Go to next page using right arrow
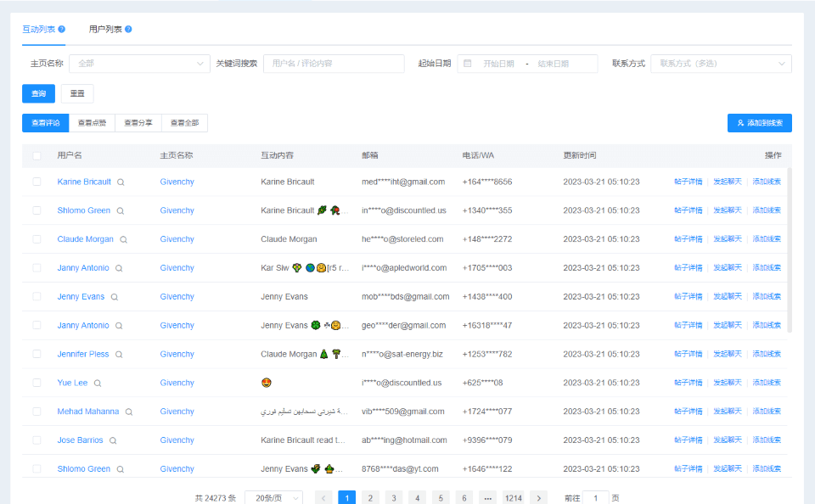 [538, 498]
